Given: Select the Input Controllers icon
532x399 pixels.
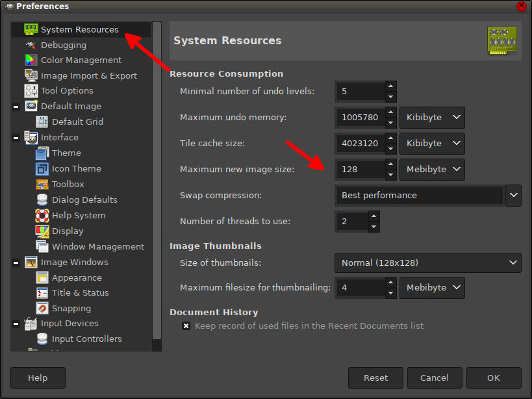Looking at the screenshot, I should 42,339.
